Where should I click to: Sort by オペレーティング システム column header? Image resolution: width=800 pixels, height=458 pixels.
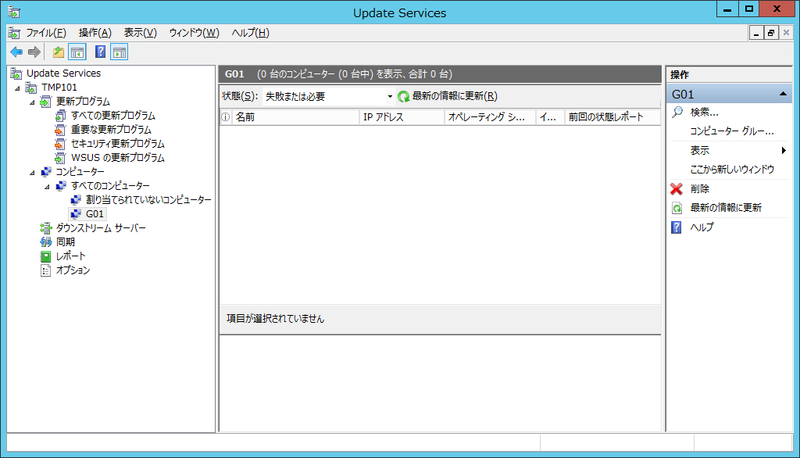point(490,117)
